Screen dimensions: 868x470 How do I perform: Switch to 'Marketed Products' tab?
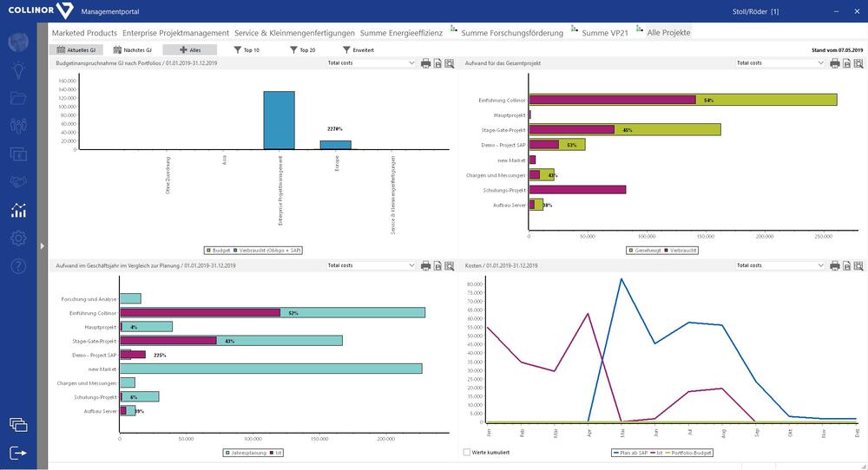coord(84,33)
